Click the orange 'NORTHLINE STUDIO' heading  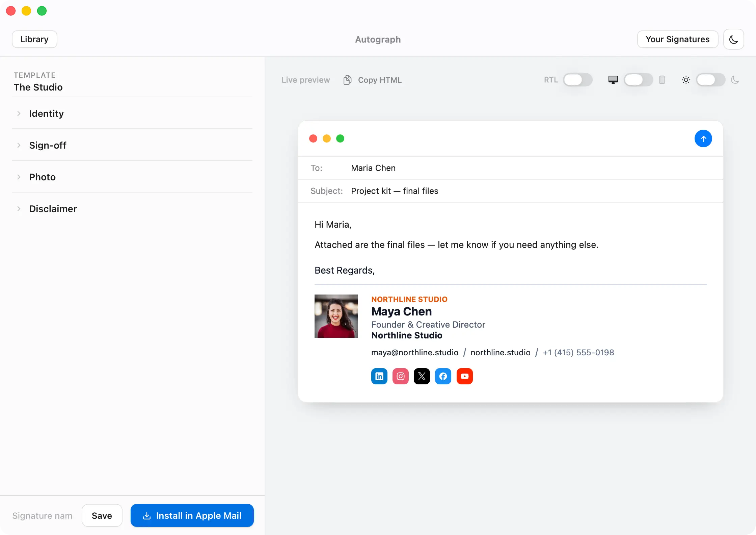pyautogui.click(x=409, y=299)
